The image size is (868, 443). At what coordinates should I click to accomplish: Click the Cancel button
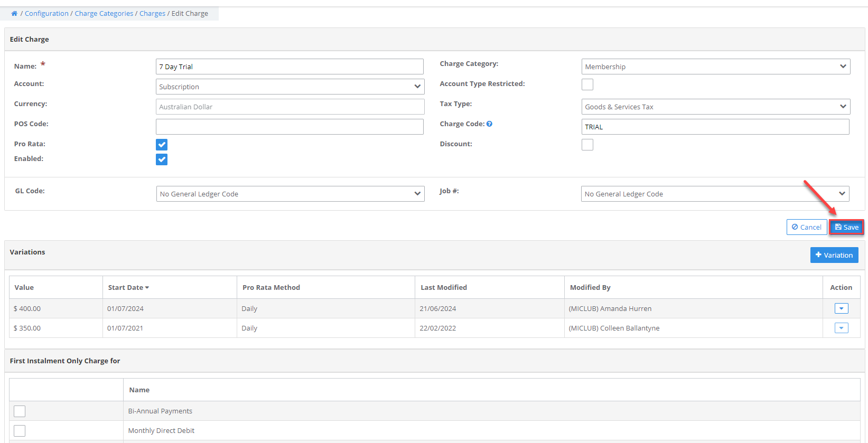(807, 227)
